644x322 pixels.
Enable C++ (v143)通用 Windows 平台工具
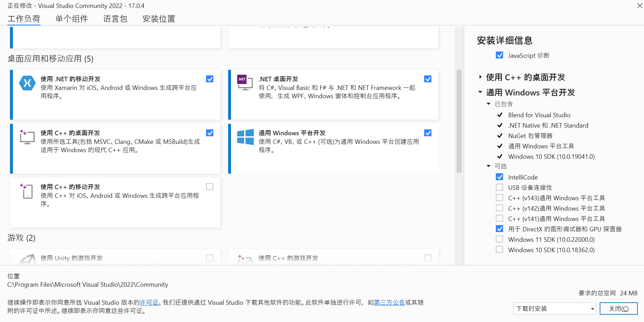500,198
